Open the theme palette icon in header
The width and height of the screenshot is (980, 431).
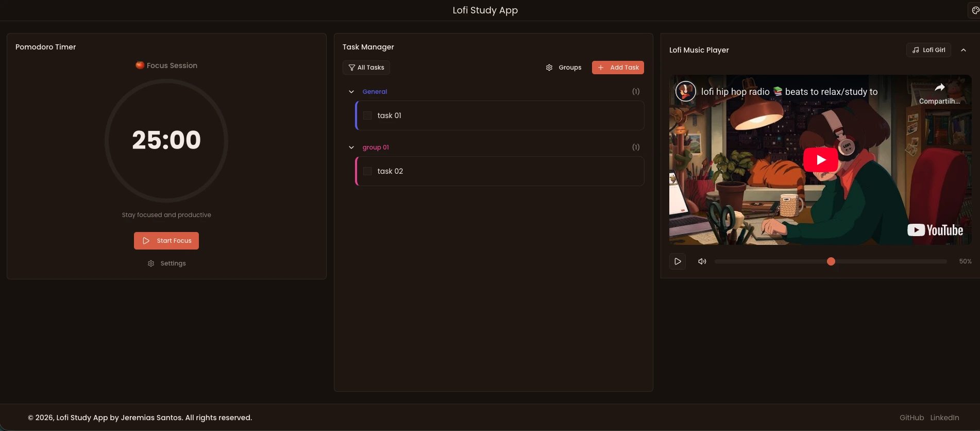click(x=975, y=10)
